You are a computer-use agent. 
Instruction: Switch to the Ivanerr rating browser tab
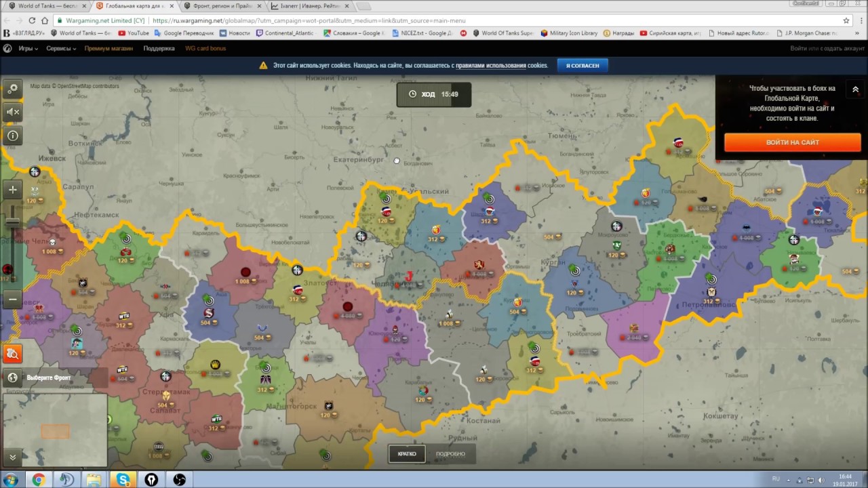coord(309,6)
